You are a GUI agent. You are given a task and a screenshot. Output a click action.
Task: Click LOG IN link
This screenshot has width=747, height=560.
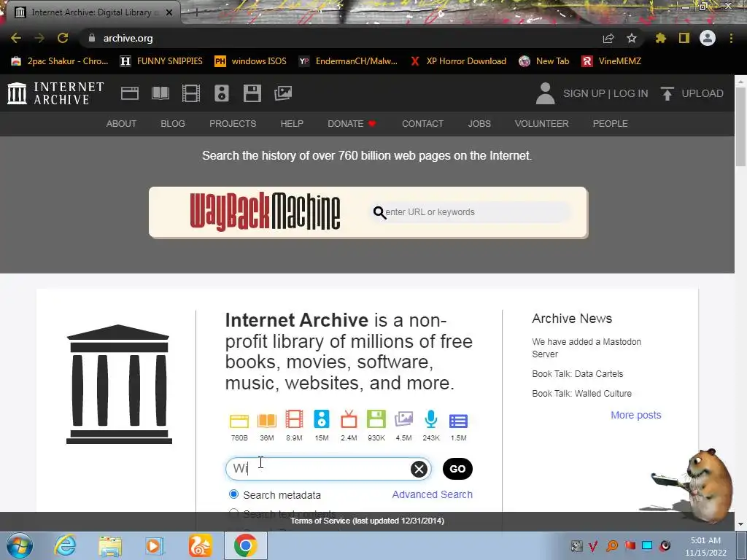[631, 93]
